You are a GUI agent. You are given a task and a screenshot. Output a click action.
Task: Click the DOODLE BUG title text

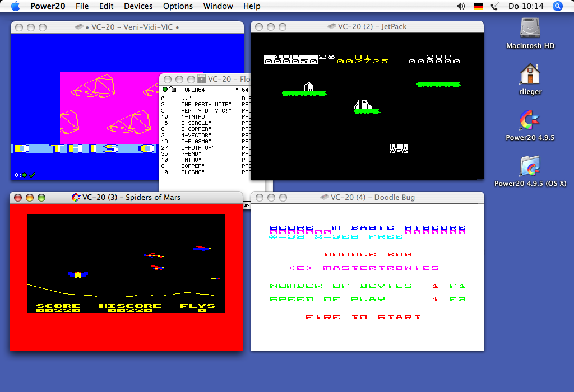(x=368, y=254)
